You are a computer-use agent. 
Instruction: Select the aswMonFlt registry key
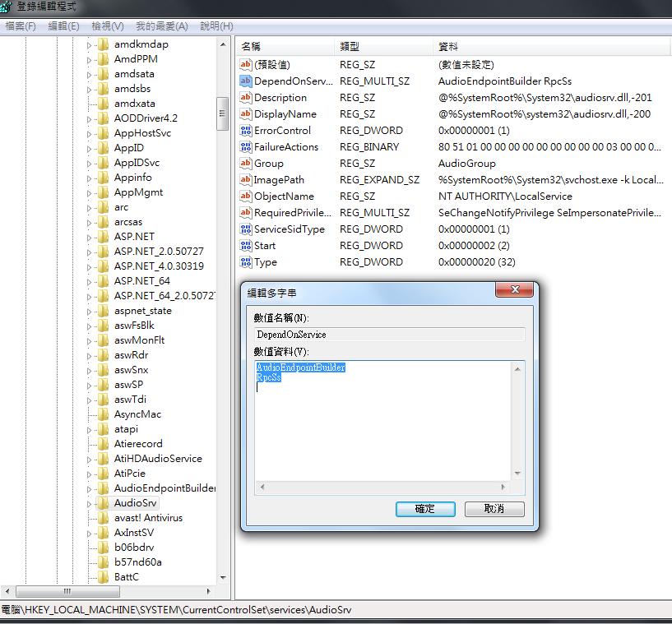click(x=139, y=340)
